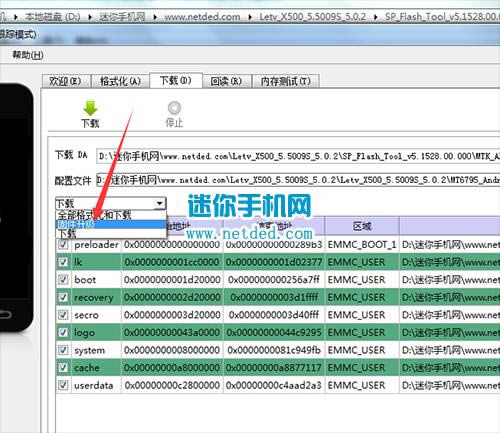Click the green Download arrow icon

90,108
